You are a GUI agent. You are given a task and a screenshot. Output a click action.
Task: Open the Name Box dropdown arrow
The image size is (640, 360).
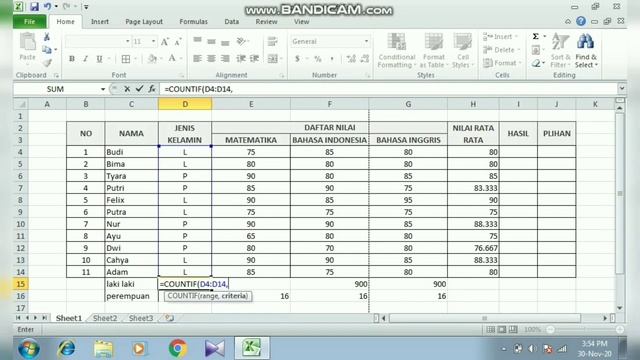pyautogui.click(x=102, y=89)
